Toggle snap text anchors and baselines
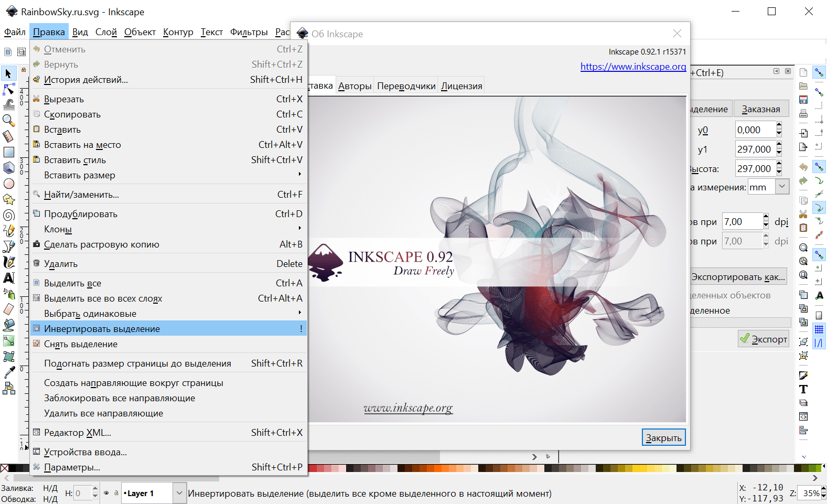 tap(819, 296)
